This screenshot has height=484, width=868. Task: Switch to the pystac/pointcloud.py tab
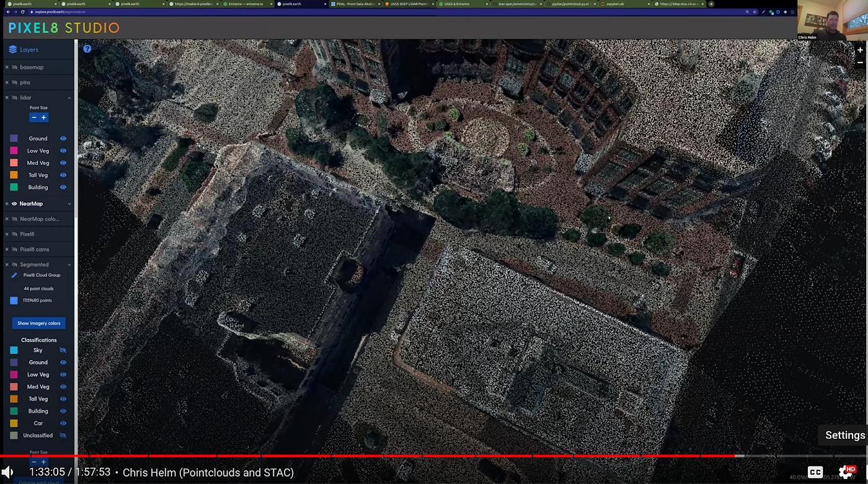[570, 4]
